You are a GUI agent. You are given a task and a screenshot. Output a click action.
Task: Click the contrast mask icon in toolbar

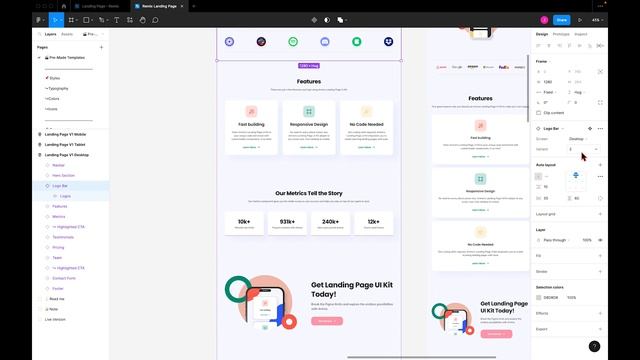coord(327,20)
